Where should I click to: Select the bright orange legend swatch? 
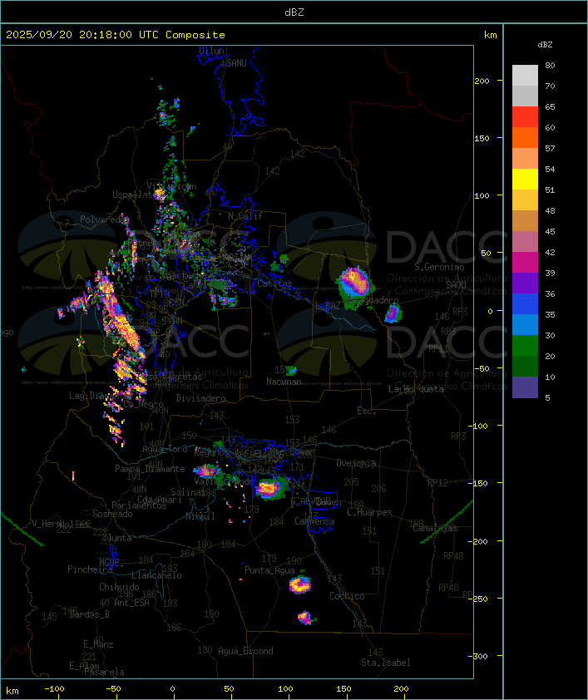coord(525,138)
